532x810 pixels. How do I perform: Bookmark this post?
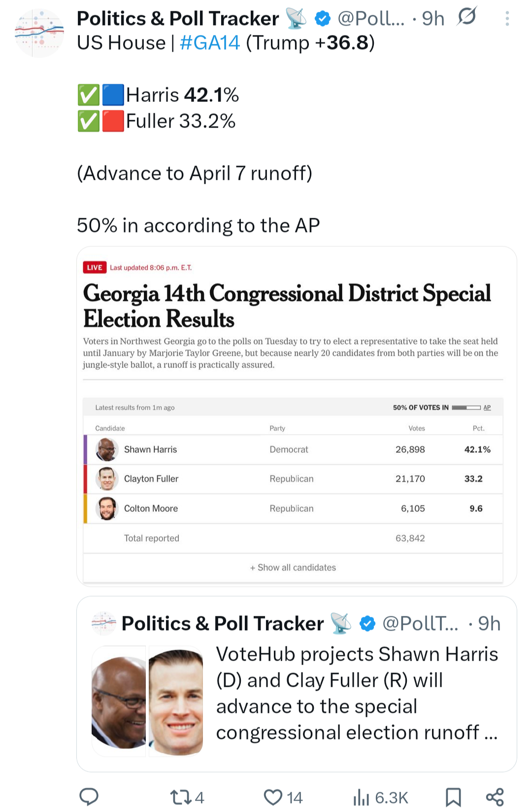453,797
